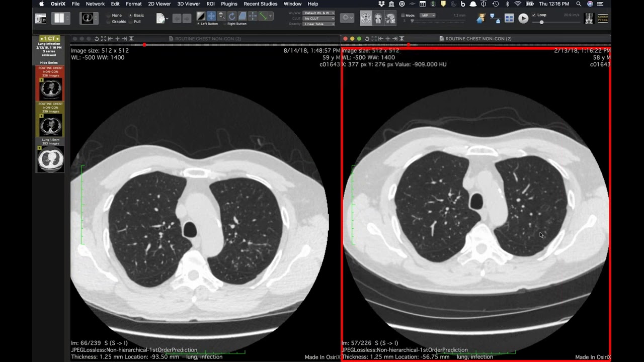
Task: Open Spotlight search in the menu bar
Action: (579, 4)
